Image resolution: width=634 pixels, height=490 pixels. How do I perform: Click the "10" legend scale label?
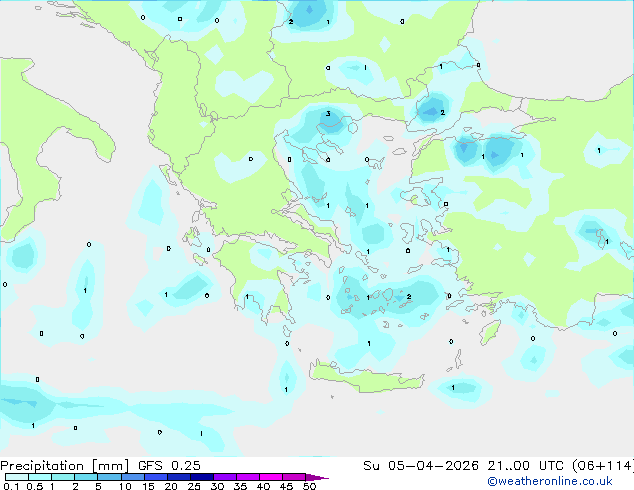pyautogui.click(x=125, y=486)
